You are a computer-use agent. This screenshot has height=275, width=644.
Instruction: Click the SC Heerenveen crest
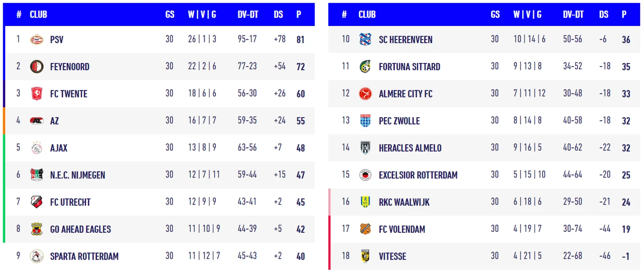coord(365,39)
